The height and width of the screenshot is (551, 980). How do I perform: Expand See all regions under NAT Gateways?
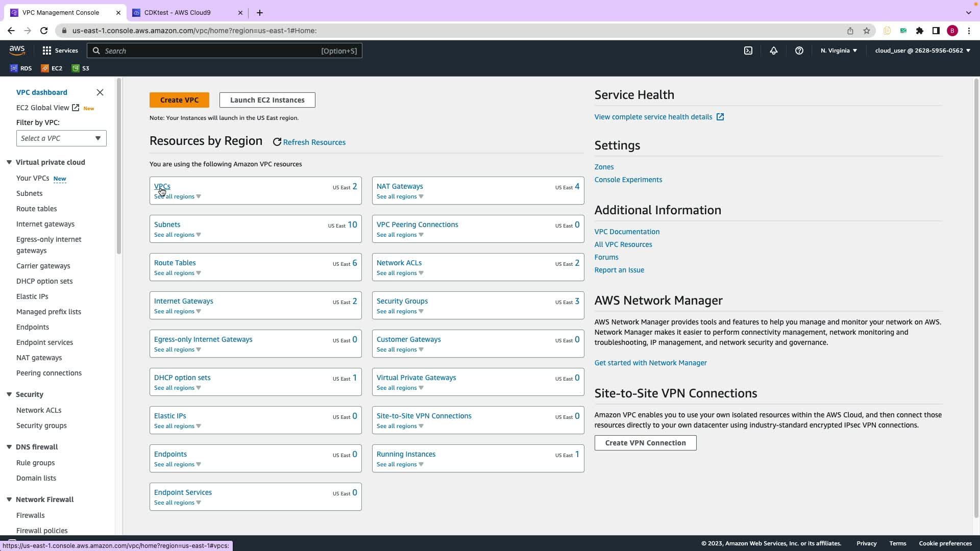tap(400, 197)
